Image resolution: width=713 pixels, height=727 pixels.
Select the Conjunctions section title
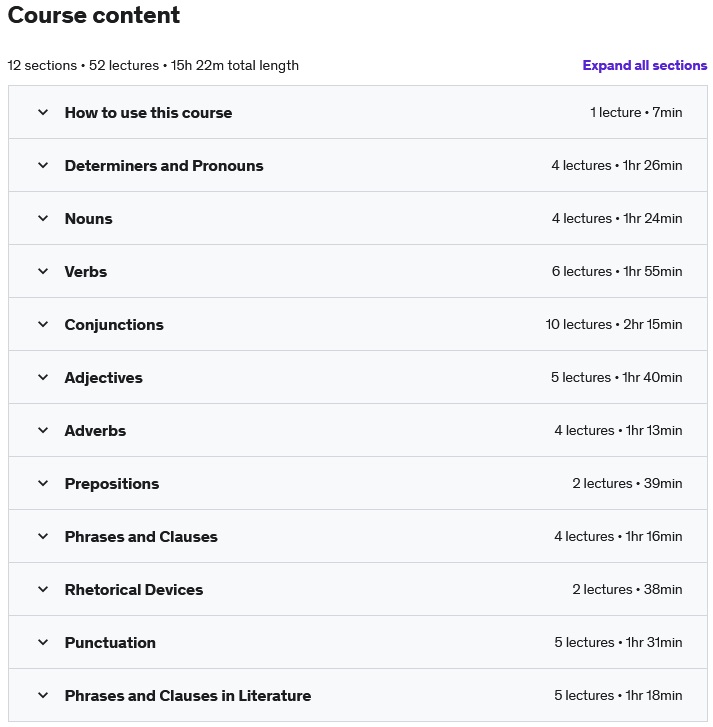[x=114, y=325]
